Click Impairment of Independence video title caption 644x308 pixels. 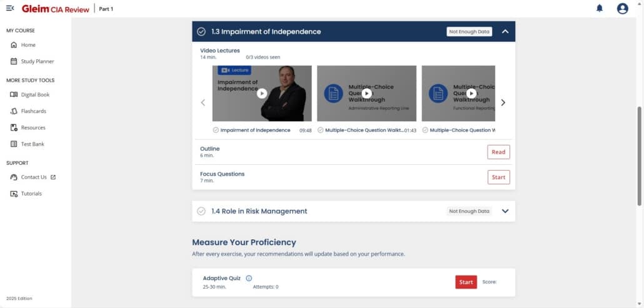click(x=255, y=130)
